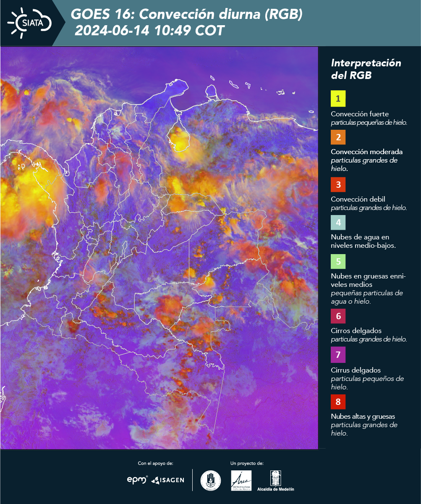Click the ISAGEN sponsor logo

(x=168, y=480)
